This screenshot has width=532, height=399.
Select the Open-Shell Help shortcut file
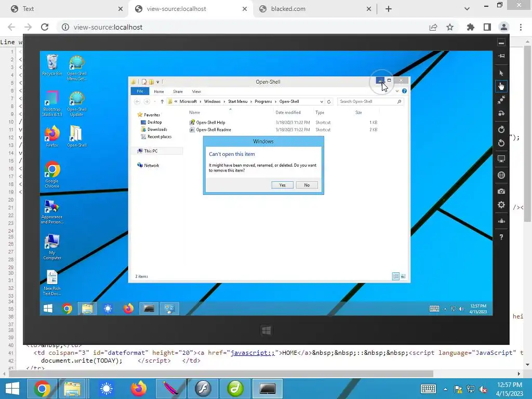pos(210,123)
